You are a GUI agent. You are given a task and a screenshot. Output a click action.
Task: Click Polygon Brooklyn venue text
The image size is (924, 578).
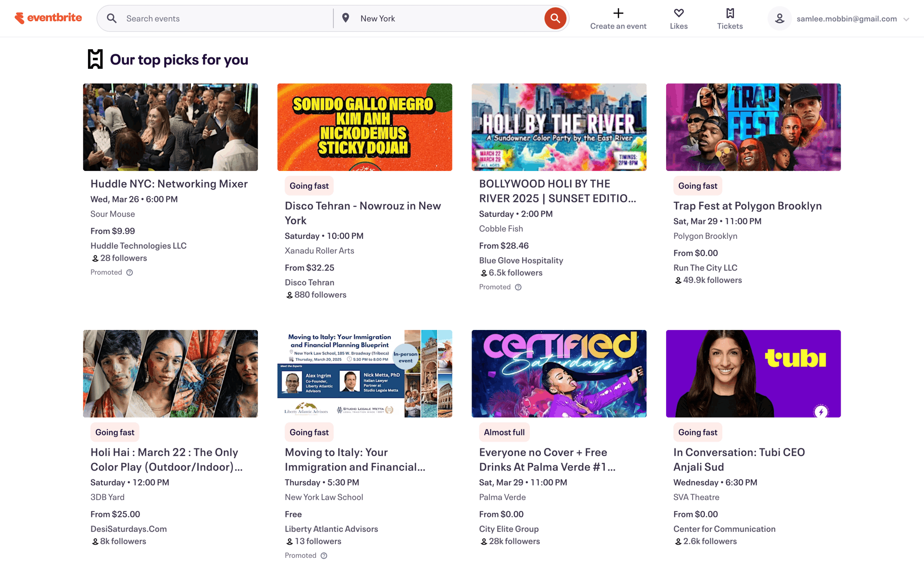[x=706, y=236]
